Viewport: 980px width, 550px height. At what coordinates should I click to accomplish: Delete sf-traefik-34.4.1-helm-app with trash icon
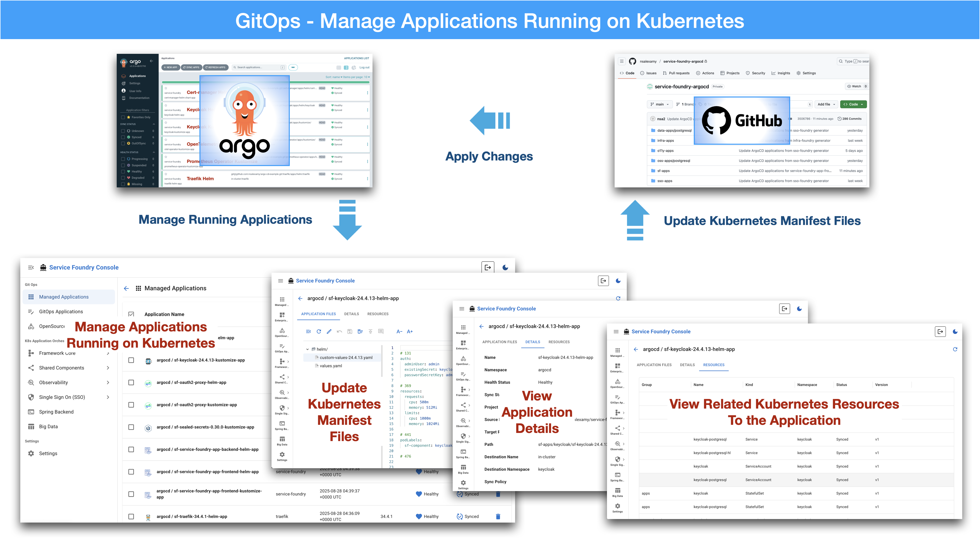pyautogui.click(x=498, y=516)
